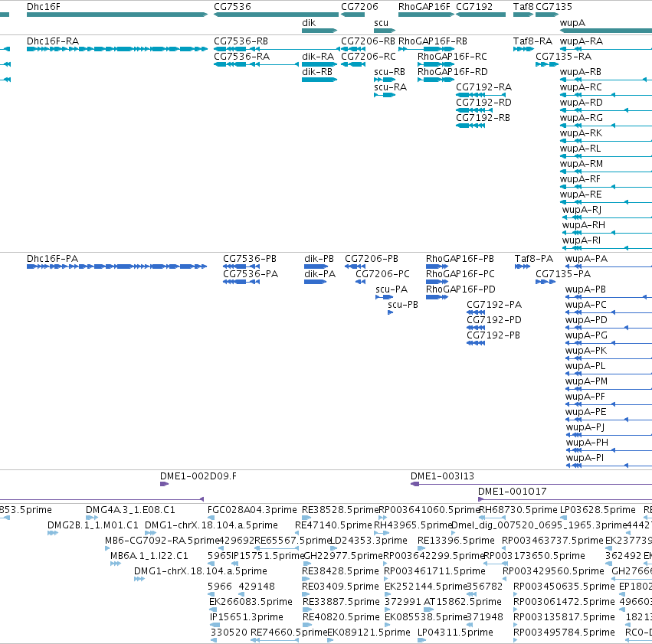
Task: Select the CG7206-RB transcript label
Action: coord(368,41)
